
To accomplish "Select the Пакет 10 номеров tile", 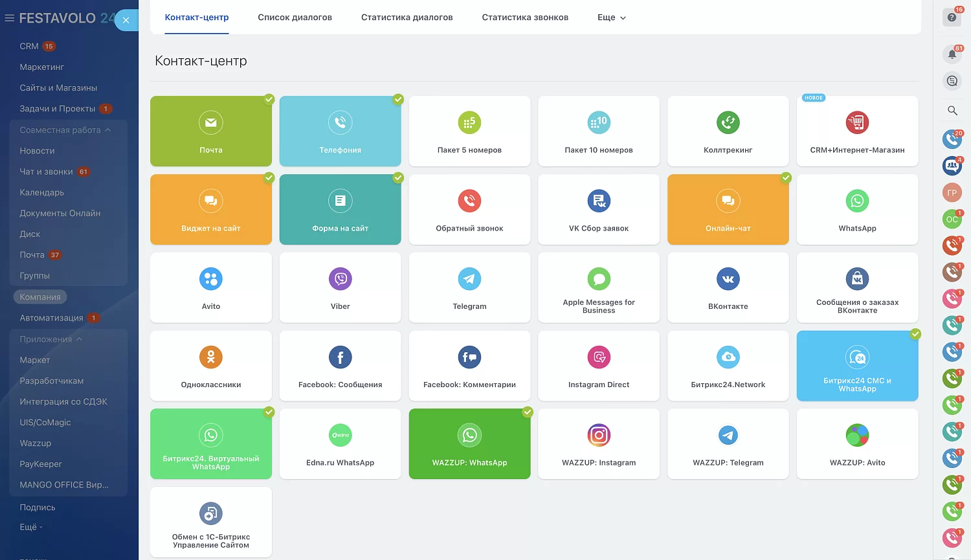I will pyautogui.click(x=599, y=131).
